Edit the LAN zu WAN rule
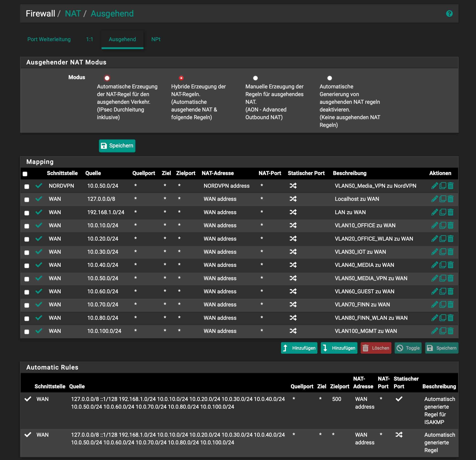Image resolution: width=476 pixels, height=460 pixels. (x=434, y=212)
